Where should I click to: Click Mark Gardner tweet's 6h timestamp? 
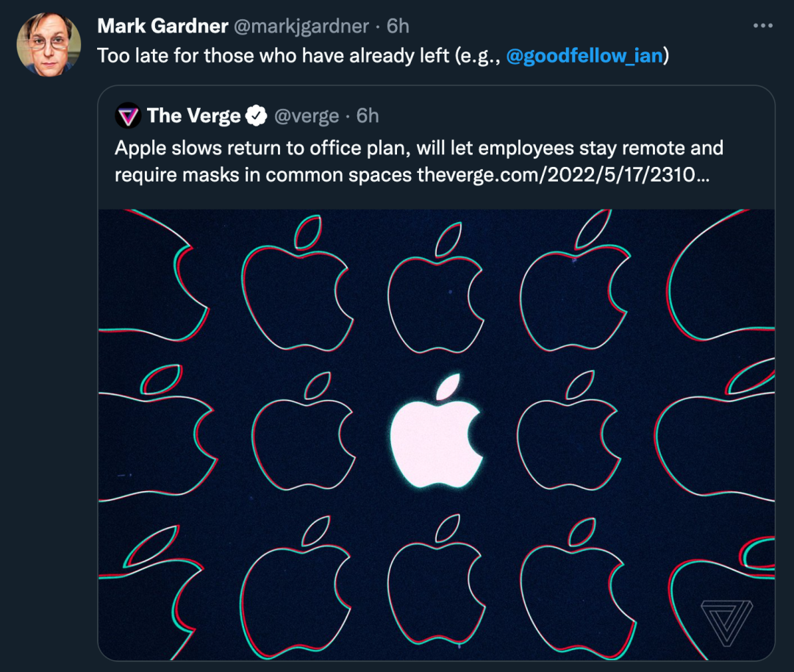398,26
